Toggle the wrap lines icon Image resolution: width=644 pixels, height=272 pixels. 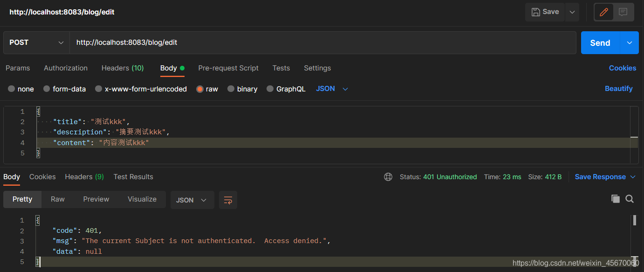point(228,200)
